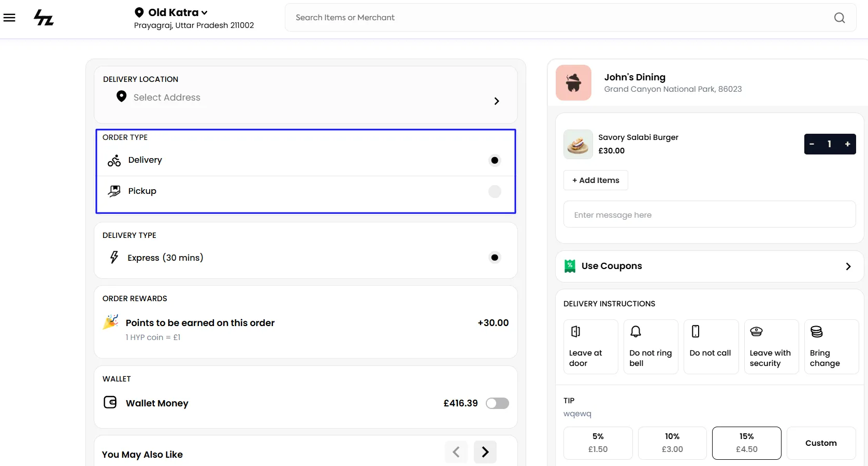
Task: Click the John's Dining merchant name
Action: pos(635,77)
